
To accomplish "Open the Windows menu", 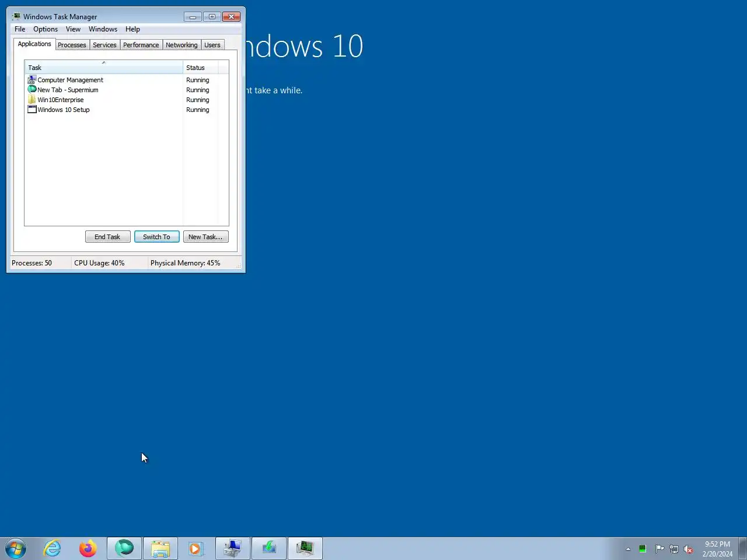I will 103,29.
